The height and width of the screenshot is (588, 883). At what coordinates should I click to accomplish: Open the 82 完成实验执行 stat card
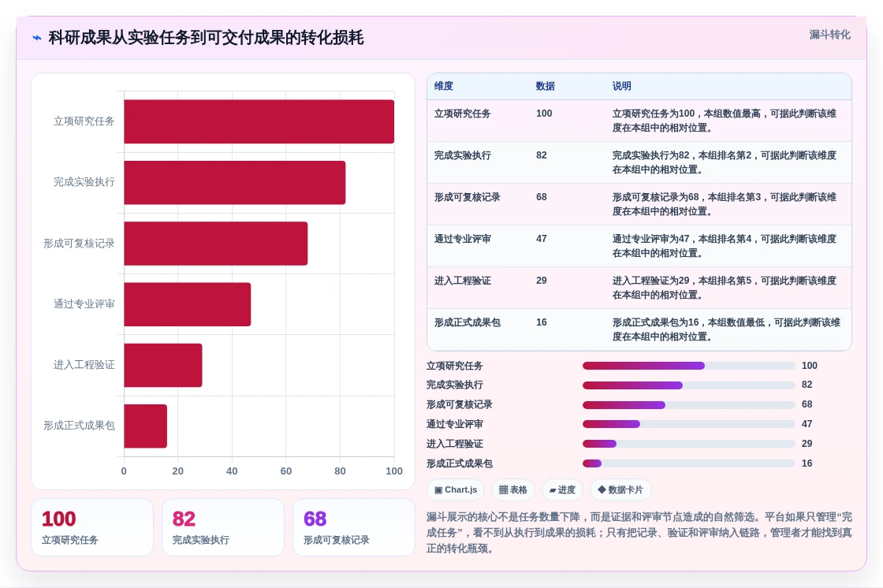pyautogui.click(x=223, y=527)
